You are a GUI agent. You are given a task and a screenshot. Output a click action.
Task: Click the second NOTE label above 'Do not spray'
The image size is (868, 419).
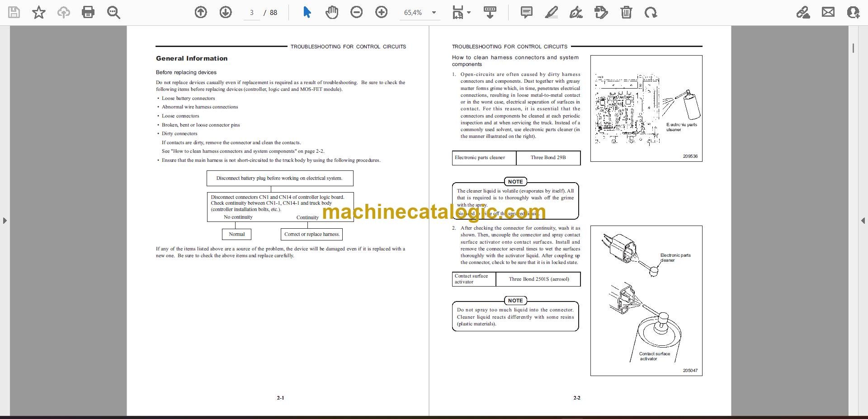click(515, 301)
